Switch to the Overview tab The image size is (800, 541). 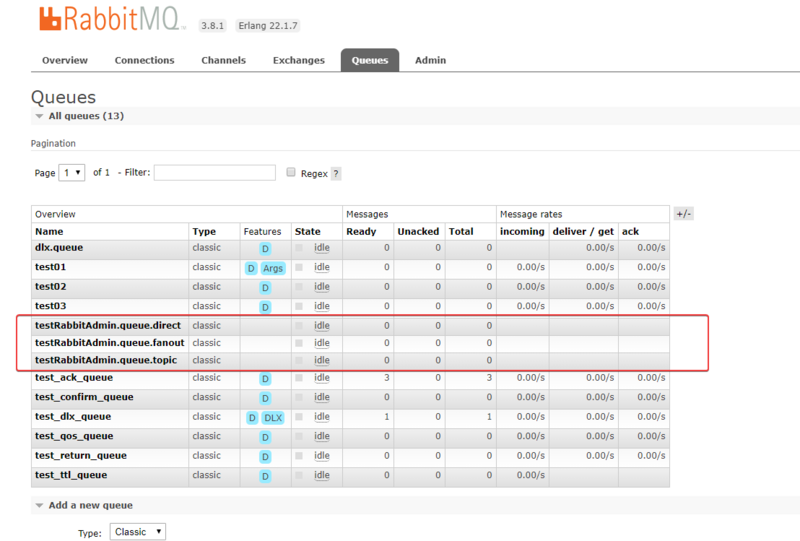[x=65, y=60]
